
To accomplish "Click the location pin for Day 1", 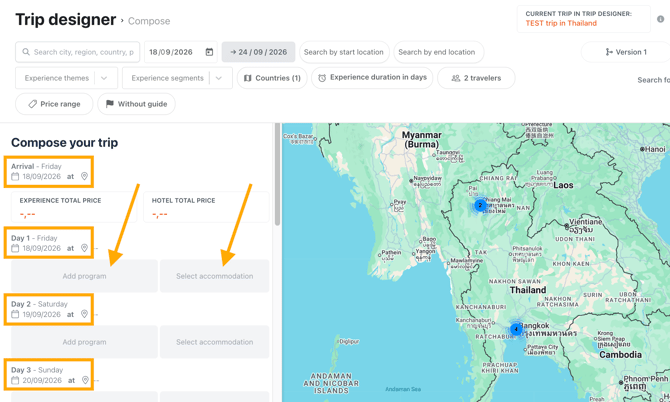I will [84, 248].
